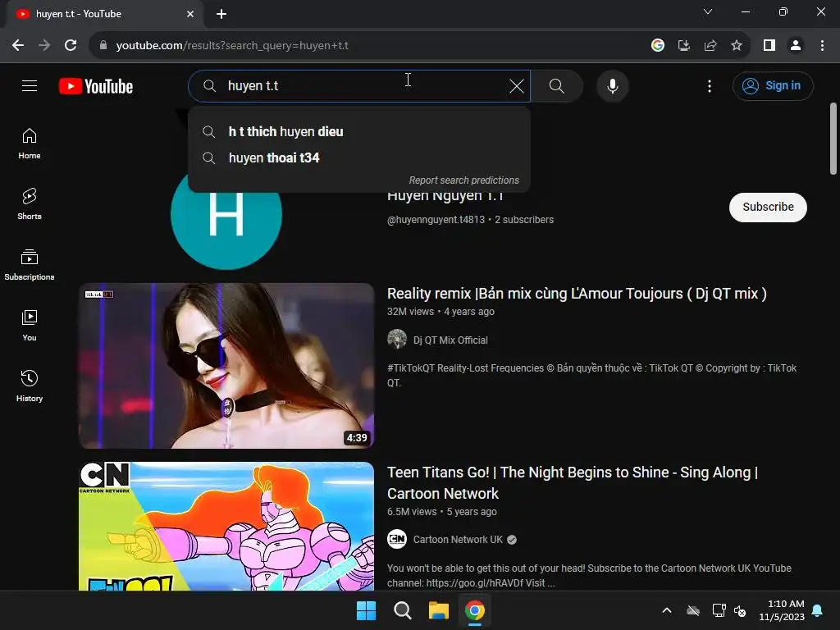Click the Sign in button

[773, 85]
